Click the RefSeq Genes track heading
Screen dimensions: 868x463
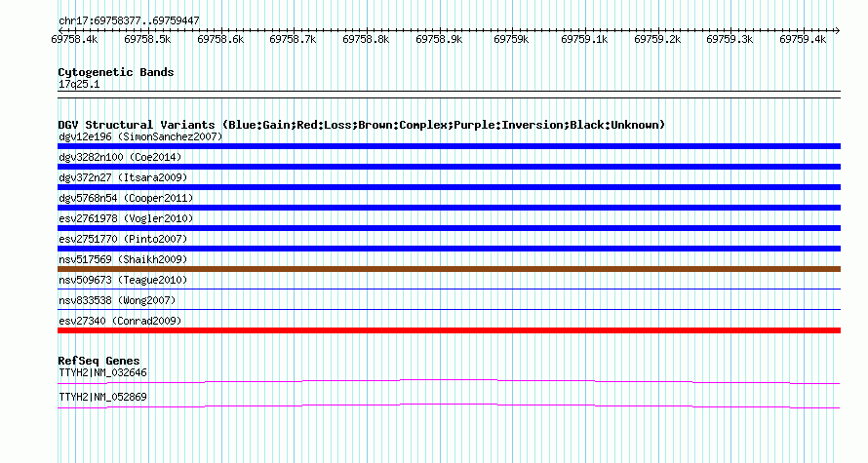tap(99, 361)
